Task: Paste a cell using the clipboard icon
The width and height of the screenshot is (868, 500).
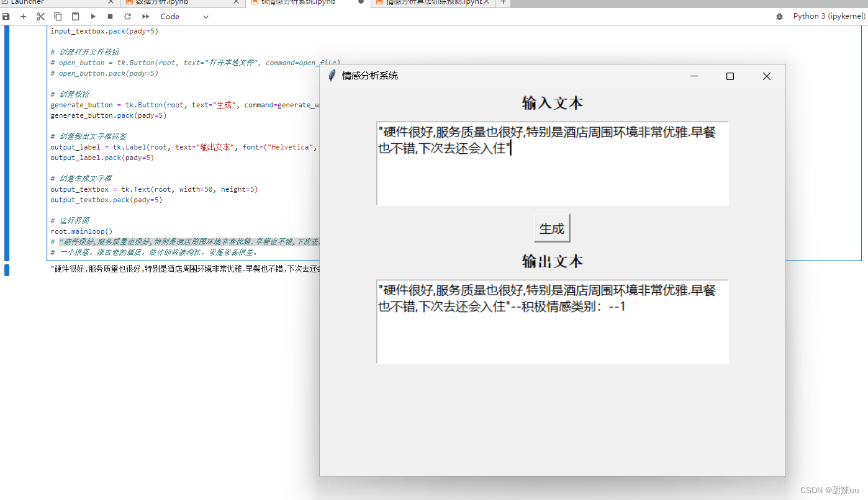Action: click(75, 16)
